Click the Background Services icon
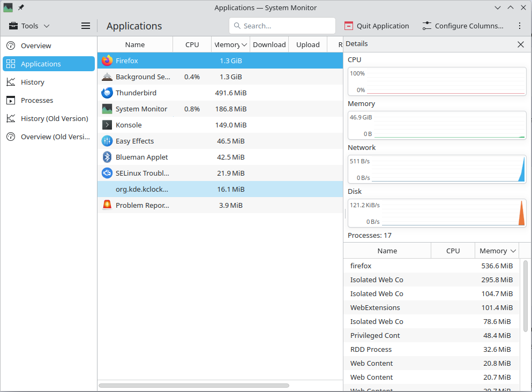 [x=107, y=77]
